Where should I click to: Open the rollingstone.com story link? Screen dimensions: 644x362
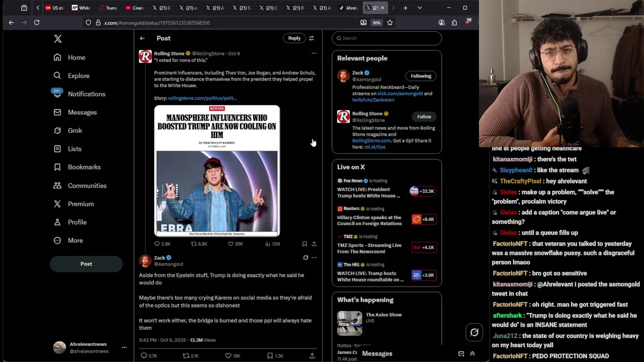pyautogui.click(x=202, y=98)
